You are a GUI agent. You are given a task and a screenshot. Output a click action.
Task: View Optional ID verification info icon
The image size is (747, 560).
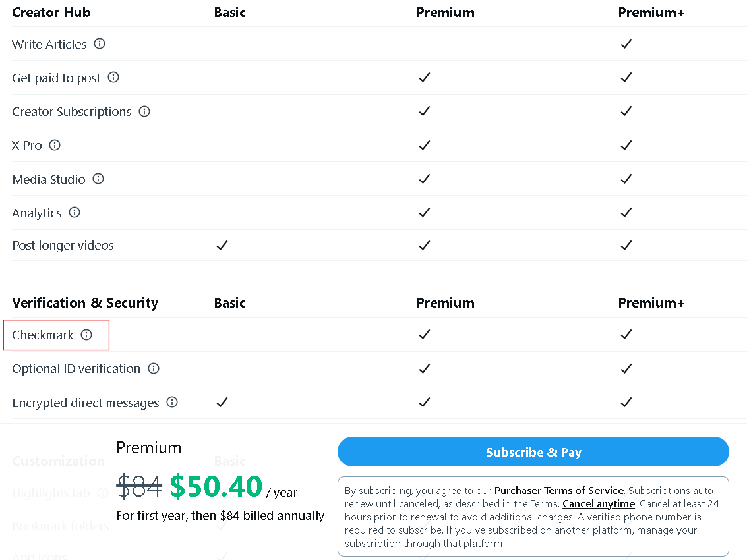(x=154, y=368)
